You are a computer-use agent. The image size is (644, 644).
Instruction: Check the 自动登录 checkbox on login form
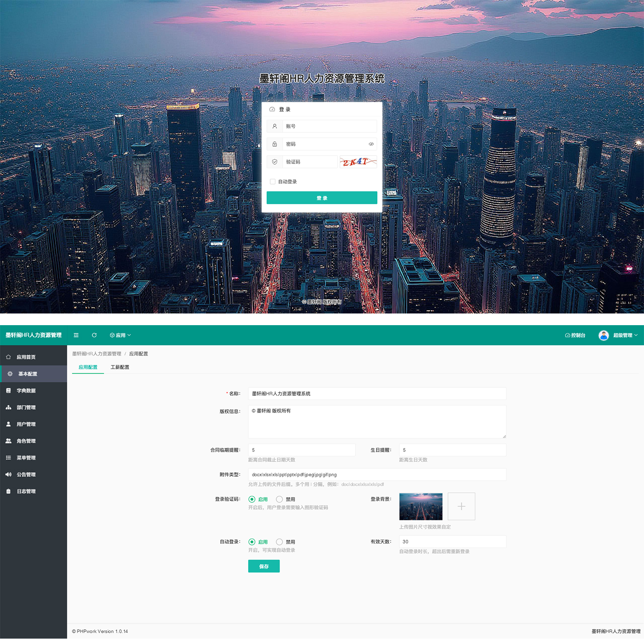tap(272, 182)
